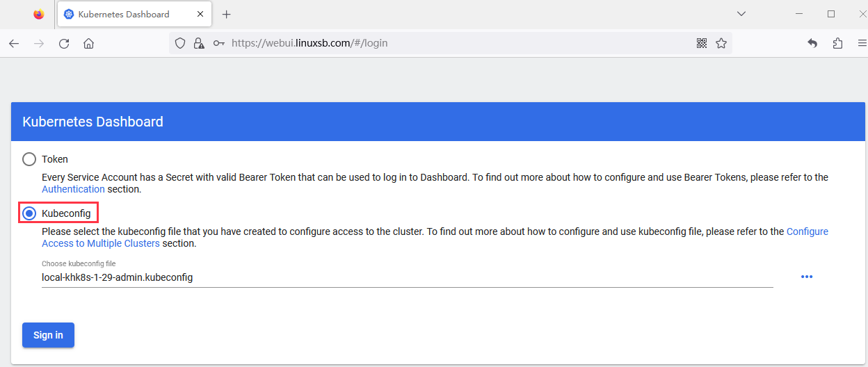Open Configure Access to Multiple Clusters link
Image resolution: width=868 pixels, height=367 pixels.
click(807, 231)
